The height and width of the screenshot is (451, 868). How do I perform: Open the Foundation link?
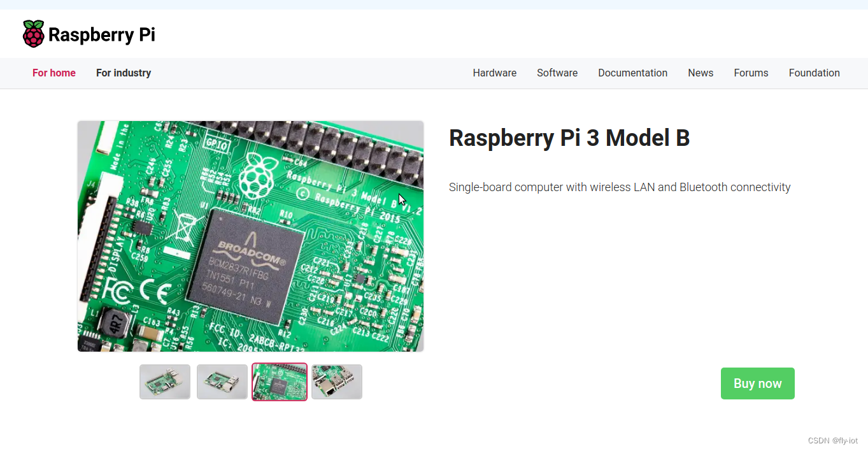[x=815, y=73]
